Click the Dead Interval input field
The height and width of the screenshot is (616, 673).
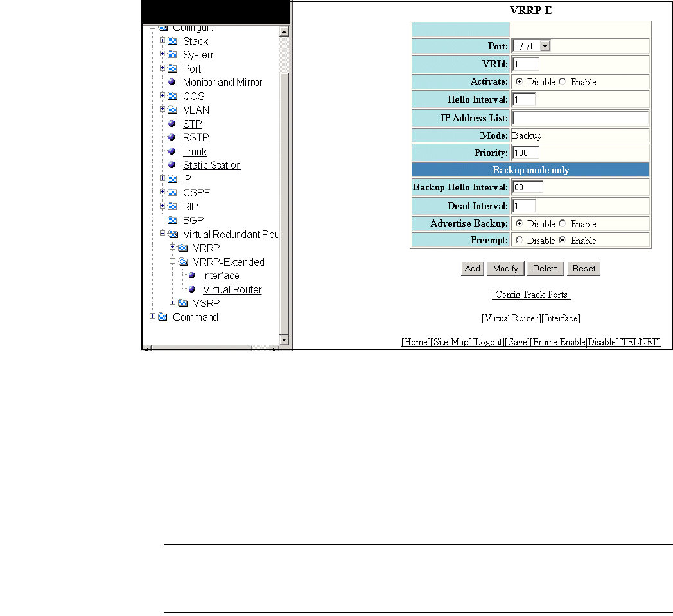(523, 206)
